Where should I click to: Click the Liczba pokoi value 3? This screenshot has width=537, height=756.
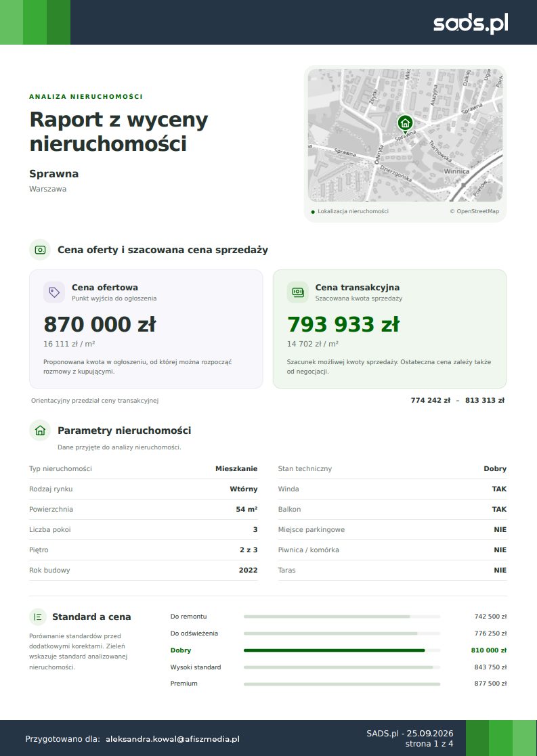(x=255, y=529)
